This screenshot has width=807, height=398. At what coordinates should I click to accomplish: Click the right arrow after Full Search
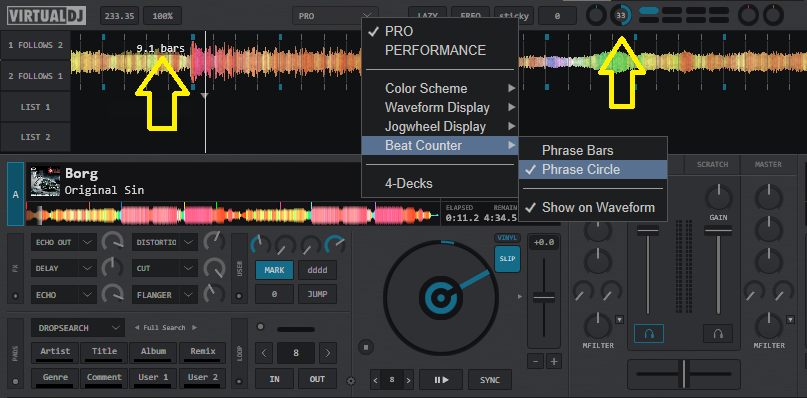tap(194, 327)
